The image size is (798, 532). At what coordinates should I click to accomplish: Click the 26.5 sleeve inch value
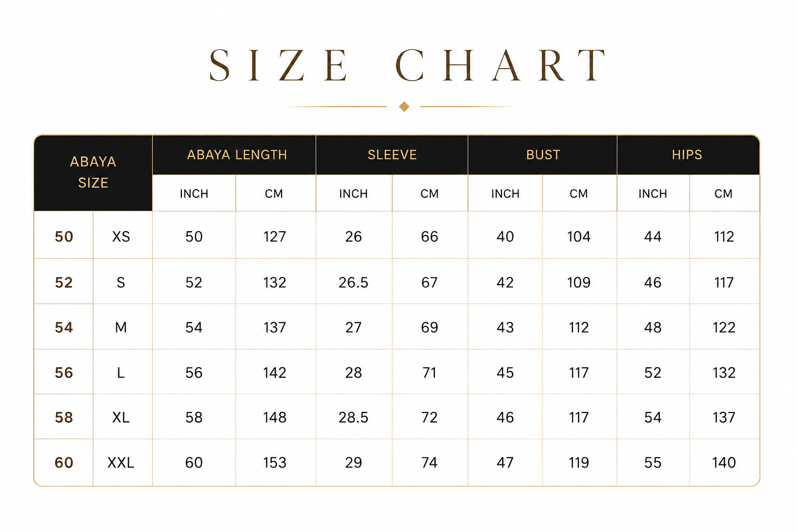click(x=354, y=283)
